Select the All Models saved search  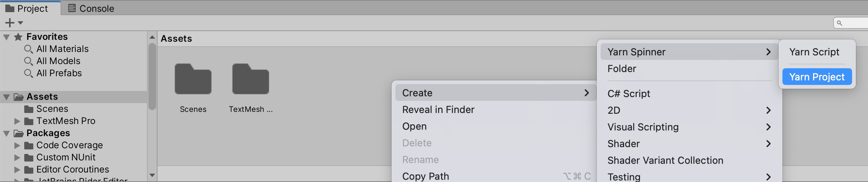point(58,61)
